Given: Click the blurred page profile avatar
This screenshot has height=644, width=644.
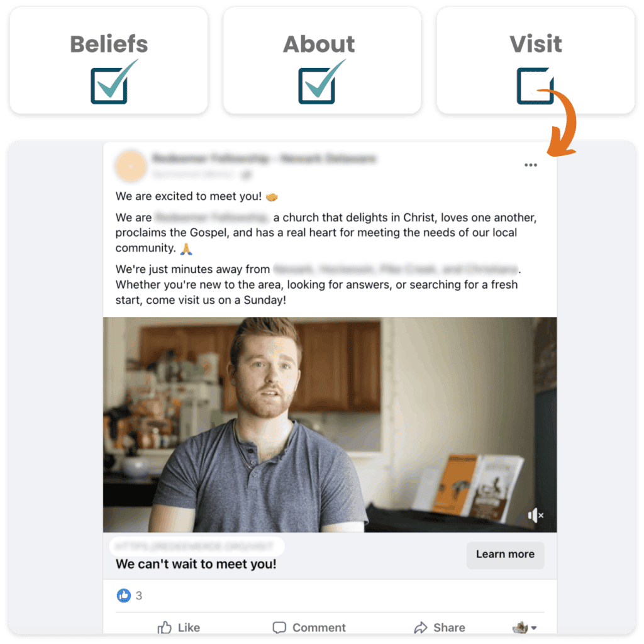Looking at the screenshot, I should (x=131, y=166).
